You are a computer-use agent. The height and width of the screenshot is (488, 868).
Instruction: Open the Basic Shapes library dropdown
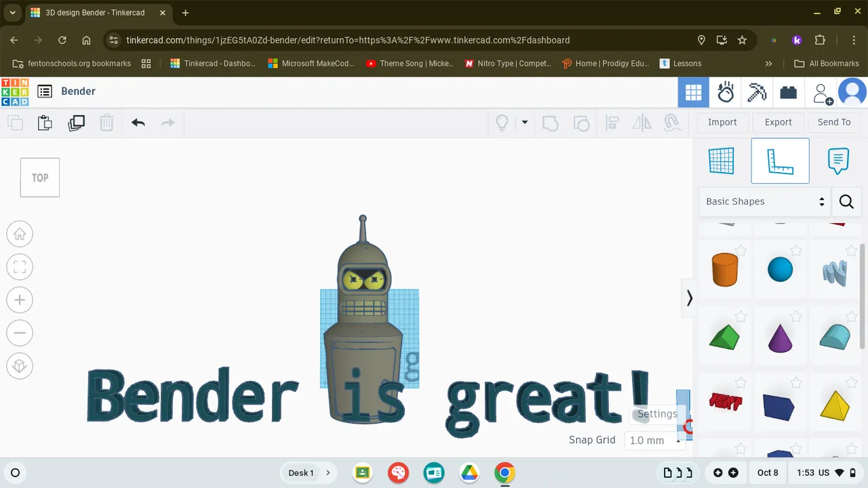pyautogui.click(x=765, y=201)
